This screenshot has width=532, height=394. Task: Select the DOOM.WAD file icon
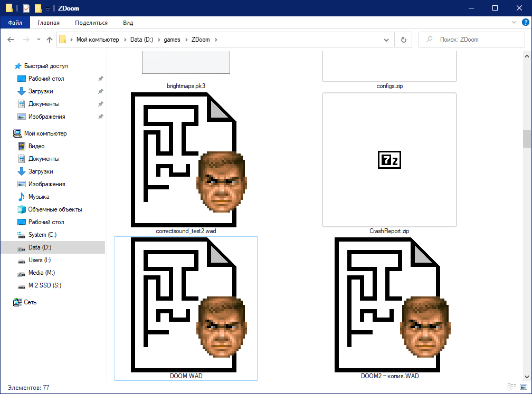188,305
